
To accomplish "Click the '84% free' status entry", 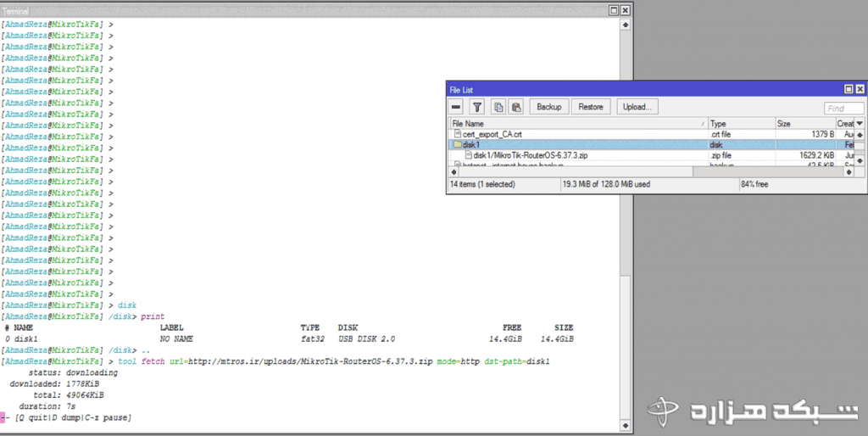I will click(x=754, y=184).
